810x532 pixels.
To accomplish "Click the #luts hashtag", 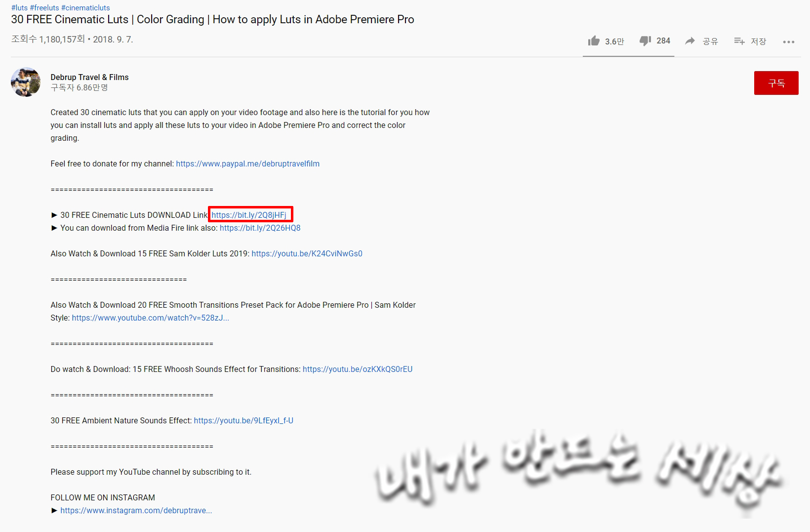I will pyautogui.click(x=19, y=8).
